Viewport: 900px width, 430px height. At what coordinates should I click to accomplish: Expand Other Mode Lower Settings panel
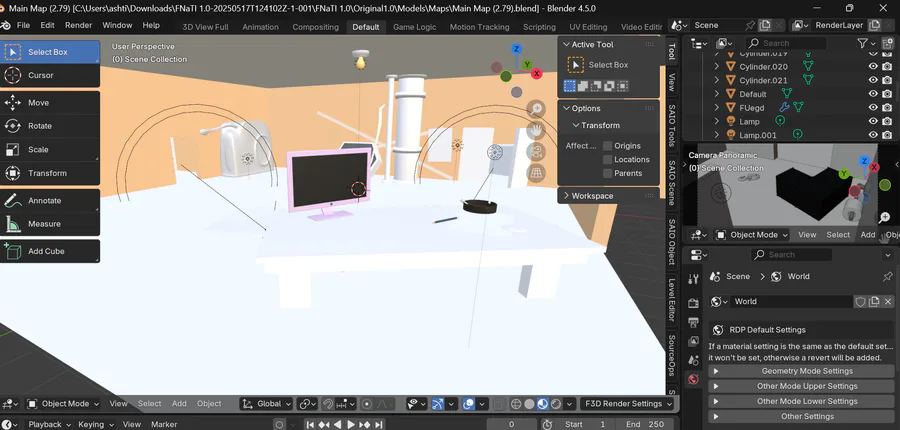point(801,401)
